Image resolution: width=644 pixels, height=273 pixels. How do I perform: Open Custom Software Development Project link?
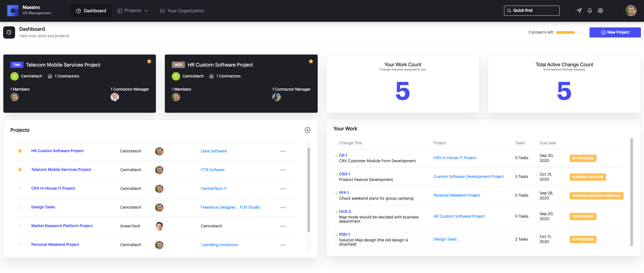pyautogui.click(x=469, y=176)
